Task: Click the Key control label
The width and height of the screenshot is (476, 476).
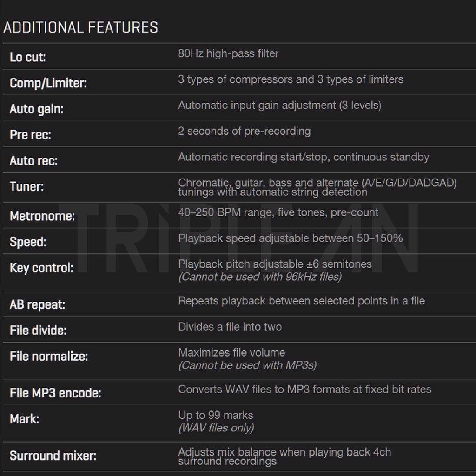Action: coord(41,268)
